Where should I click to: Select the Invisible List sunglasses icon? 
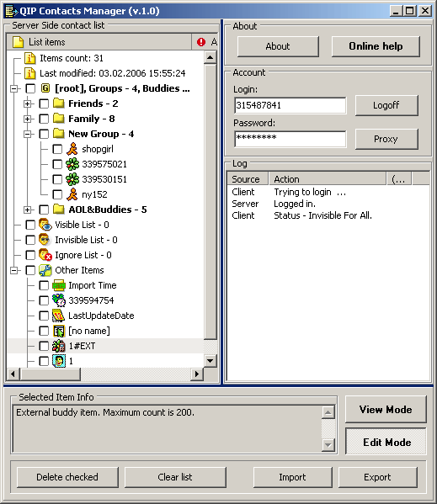45,240
